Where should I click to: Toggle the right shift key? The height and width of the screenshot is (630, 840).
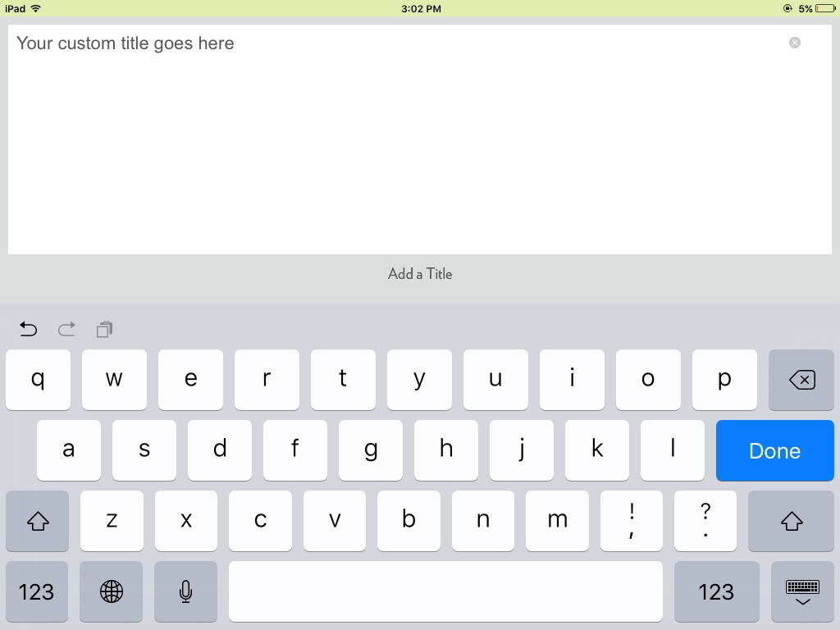click(792, 521)
